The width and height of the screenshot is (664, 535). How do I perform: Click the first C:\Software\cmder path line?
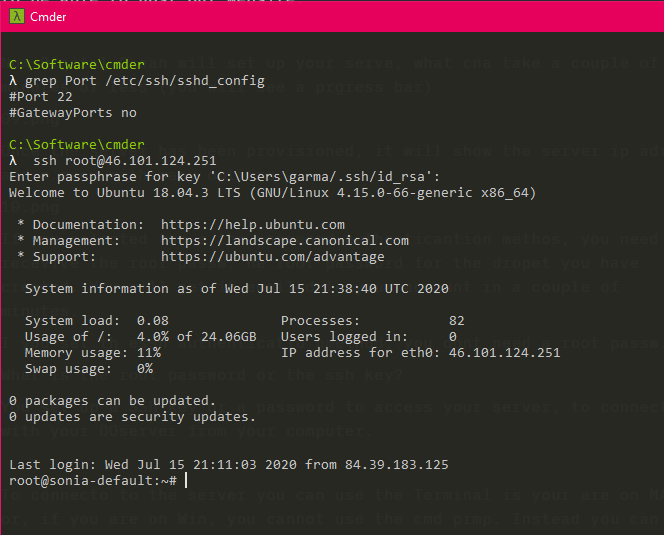77,64
